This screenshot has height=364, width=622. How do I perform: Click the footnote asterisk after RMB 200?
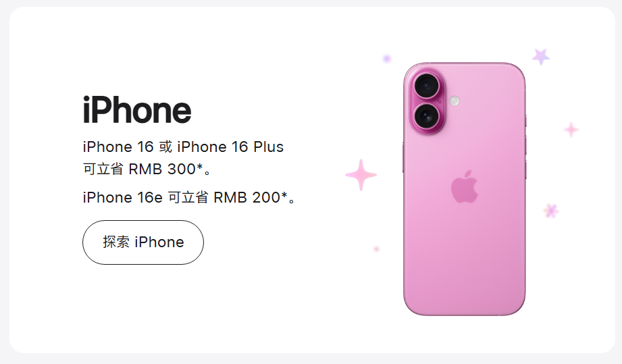[x=284, y=195]
